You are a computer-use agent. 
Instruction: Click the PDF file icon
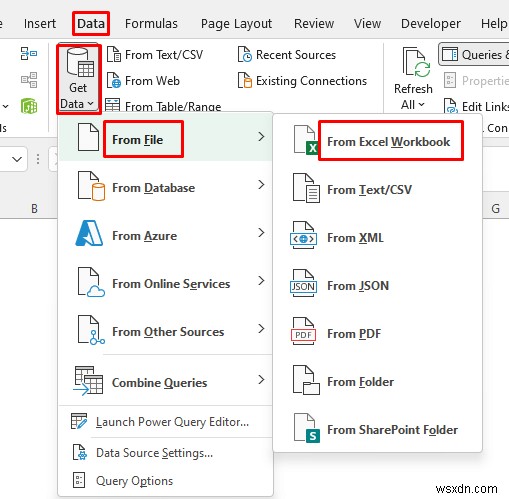303,331
